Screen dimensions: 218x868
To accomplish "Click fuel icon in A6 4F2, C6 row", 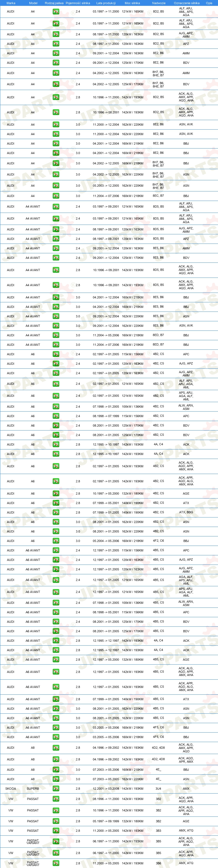I will pos(56,541).
